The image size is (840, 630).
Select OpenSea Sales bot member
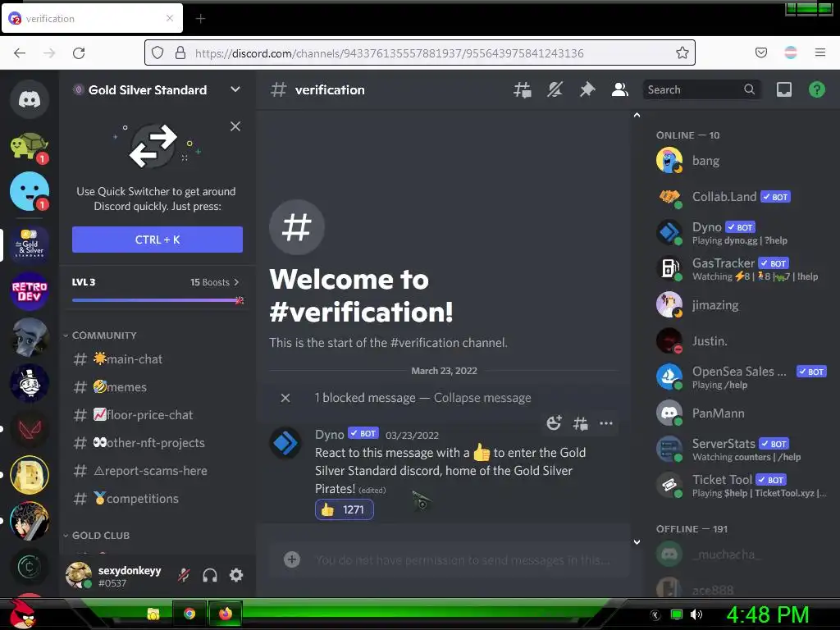coord(742,377)
